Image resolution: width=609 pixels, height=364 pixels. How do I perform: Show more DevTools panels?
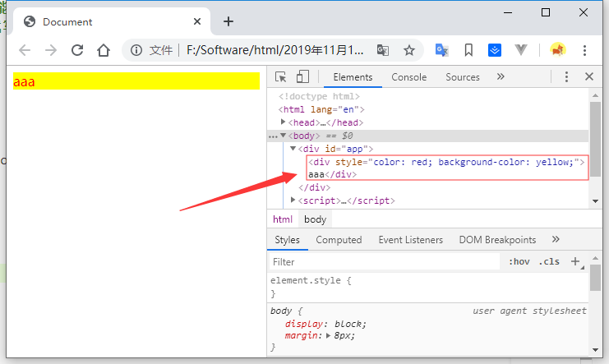click(x=501, y=76)
